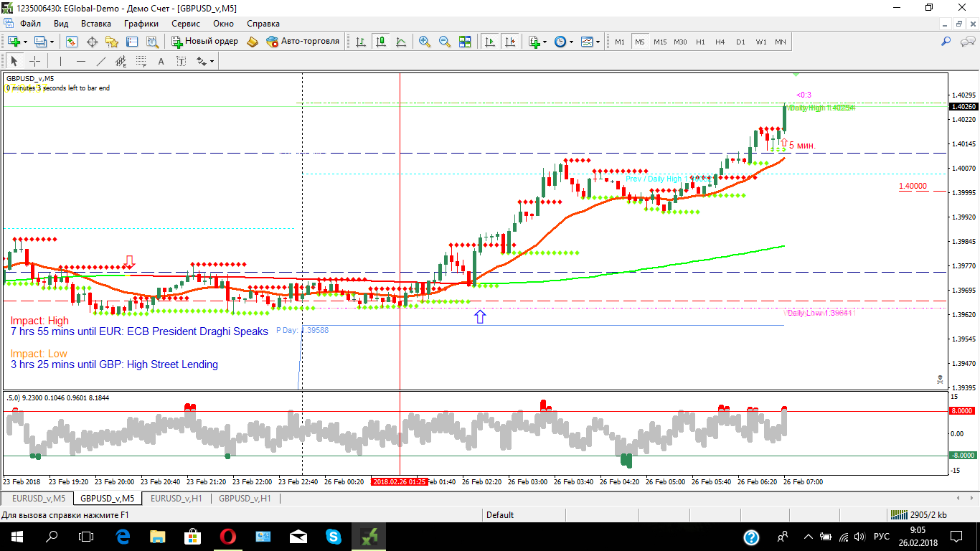
Task: Select the H1 timeframe button
Action: (x=700, y=42)
